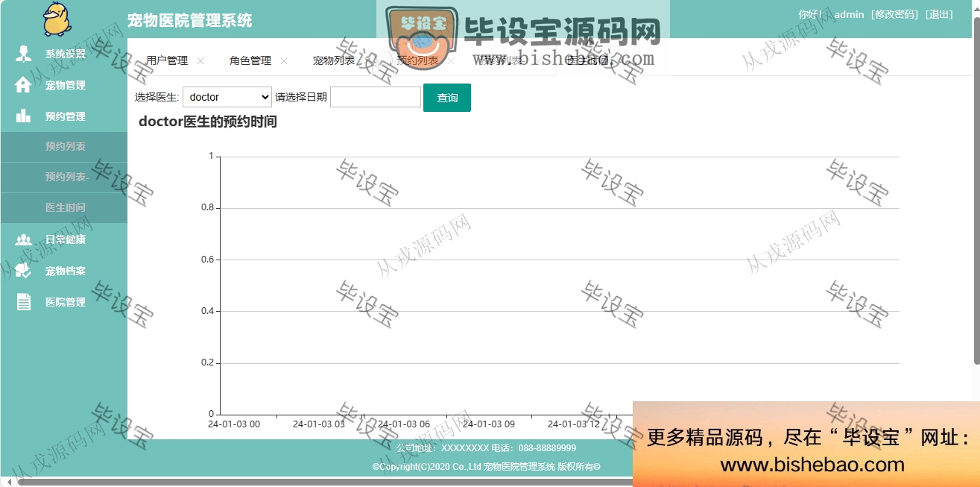Click the footer company address and phone line
Screen dimensions: 980x487
[x=486, y=448]
